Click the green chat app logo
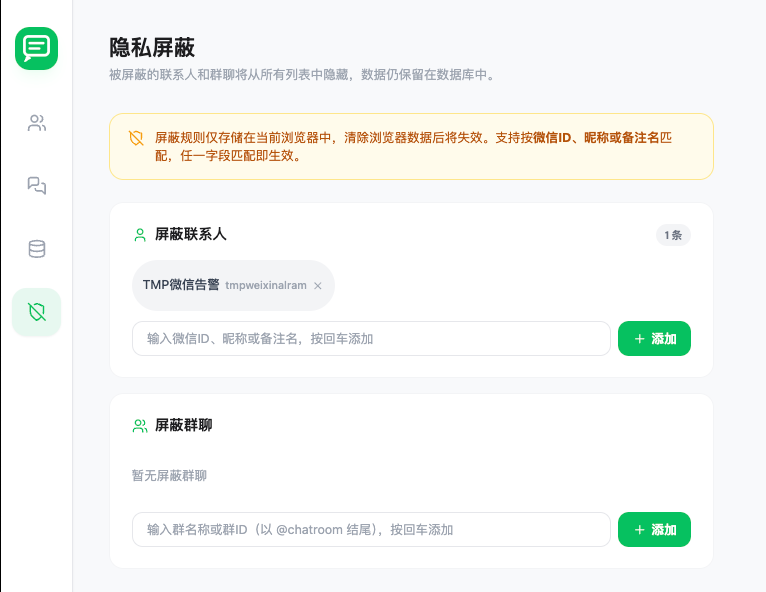This screenshot has width=766, height=592. pos(36,48)
